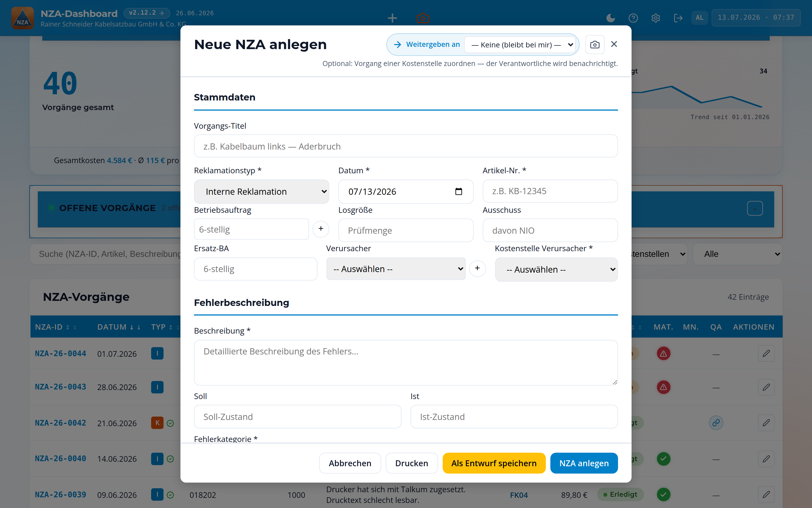812x508 pixels.
Task: Click the red camera icon in header
Action: coord(423,18)
